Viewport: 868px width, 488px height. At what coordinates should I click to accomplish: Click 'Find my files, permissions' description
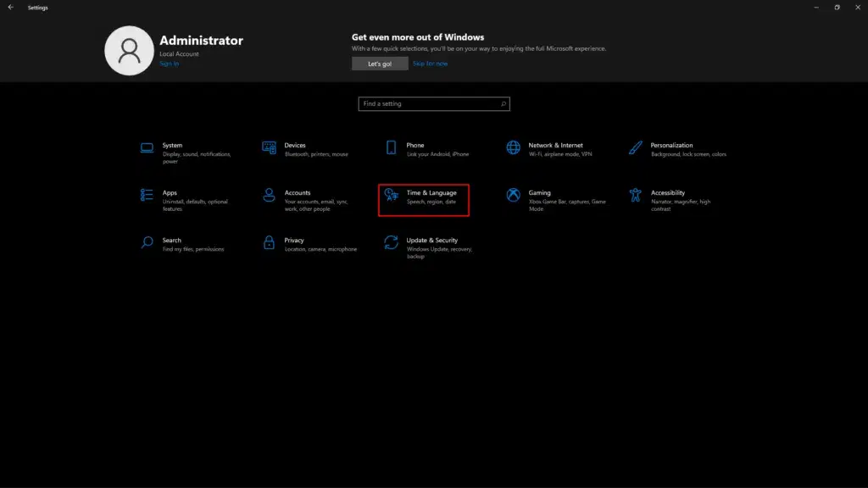coord(193,250)
